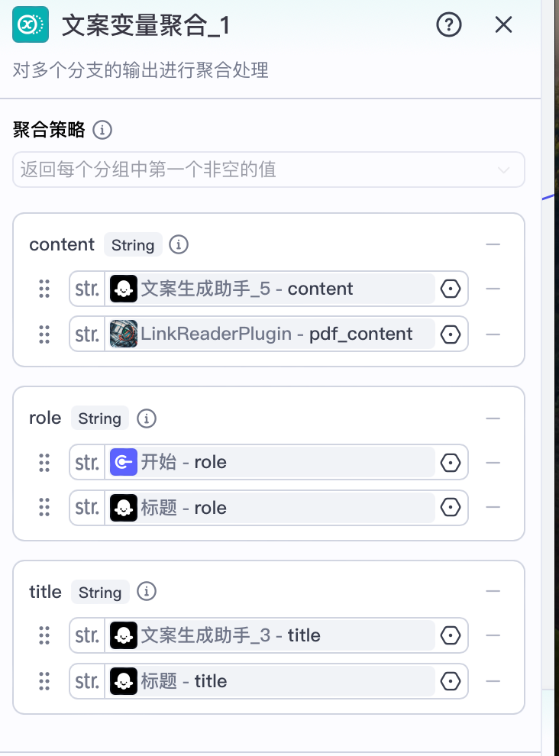Close the 文案变量聚合_1 panel

pyautogui.click(x=503, y=24)
